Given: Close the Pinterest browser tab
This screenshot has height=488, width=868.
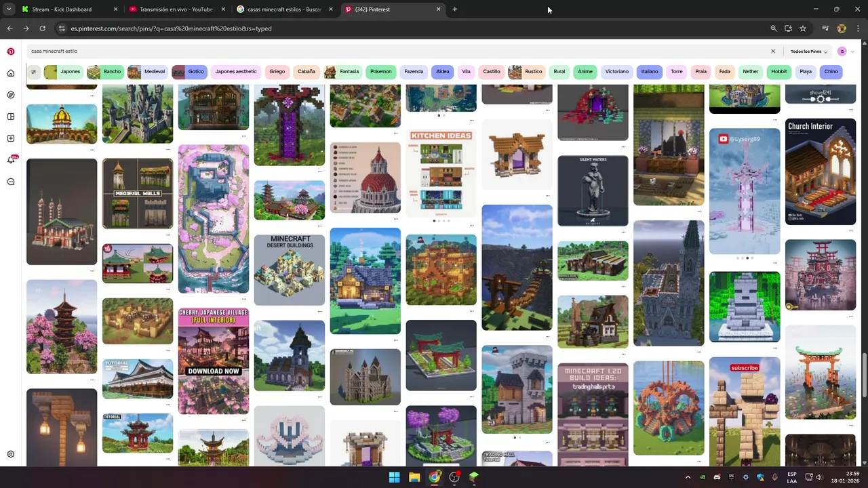Looking at the screenshot, I should tap(438, 9).
